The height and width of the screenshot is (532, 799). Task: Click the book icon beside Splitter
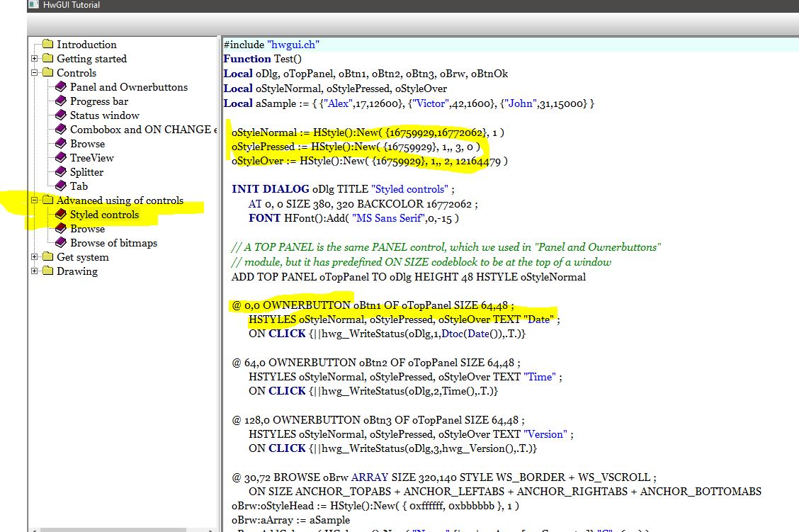coord(61,172)
